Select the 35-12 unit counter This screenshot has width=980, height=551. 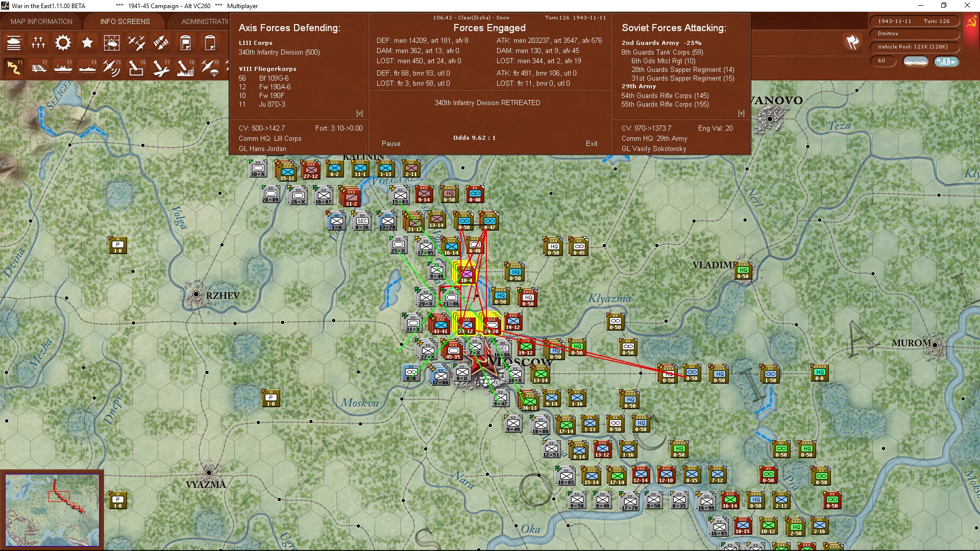(x=287, y=172)
